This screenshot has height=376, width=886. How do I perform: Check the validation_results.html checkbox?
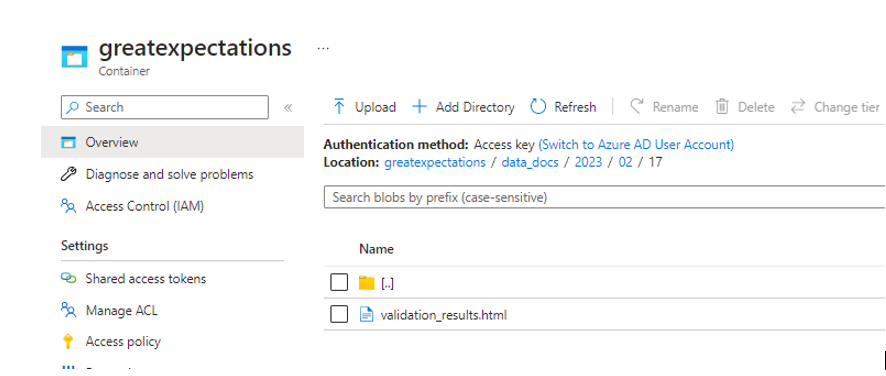(339, 314)
